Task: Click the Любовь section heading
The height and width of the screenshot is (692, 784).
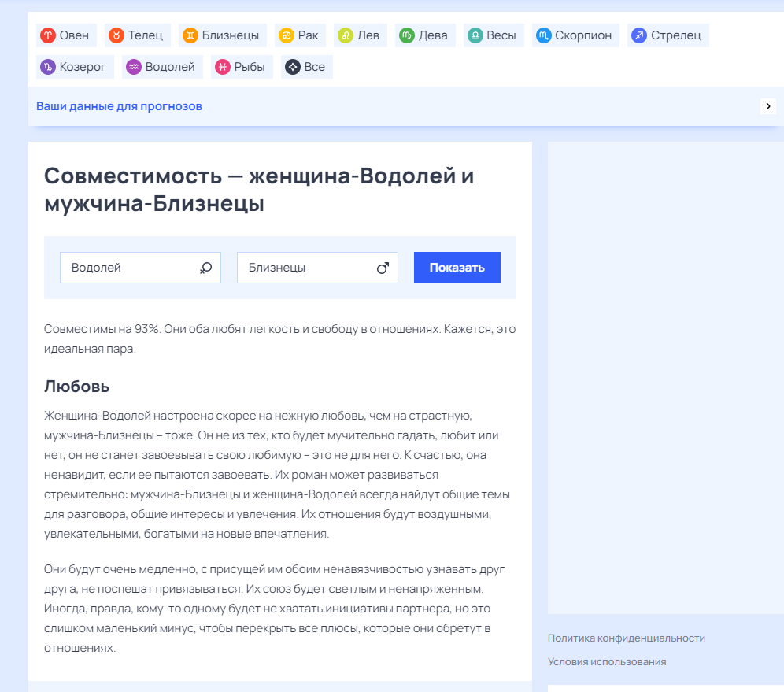Action: coord(76,387)
